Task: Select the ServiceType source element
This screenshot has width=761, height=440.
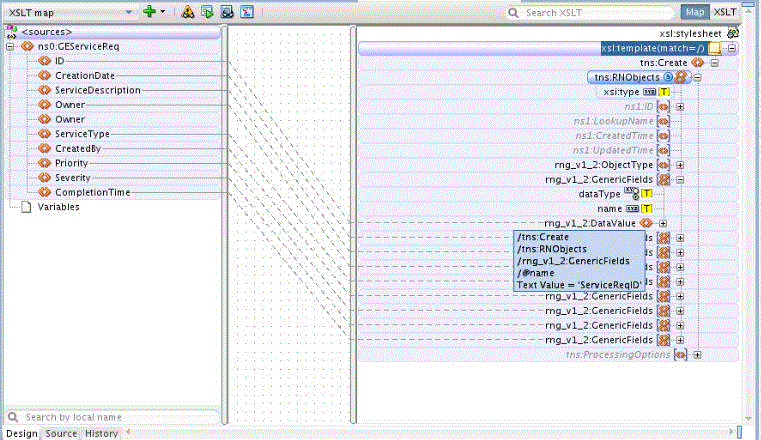Action: coord(82,134)
